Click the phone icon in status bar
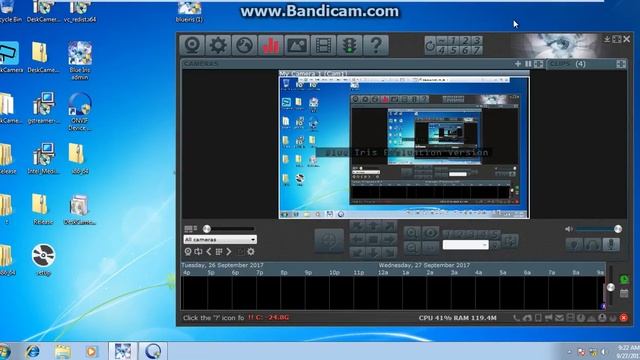Image resolution: width=640 pixels, height=360 pixels. click(516, 318)
